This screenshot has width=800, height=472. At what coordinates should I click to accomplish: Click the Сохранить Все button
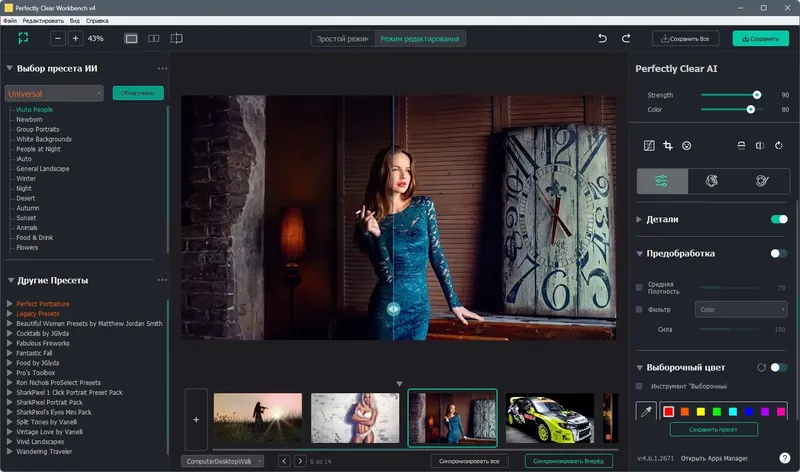pos(686,38)
